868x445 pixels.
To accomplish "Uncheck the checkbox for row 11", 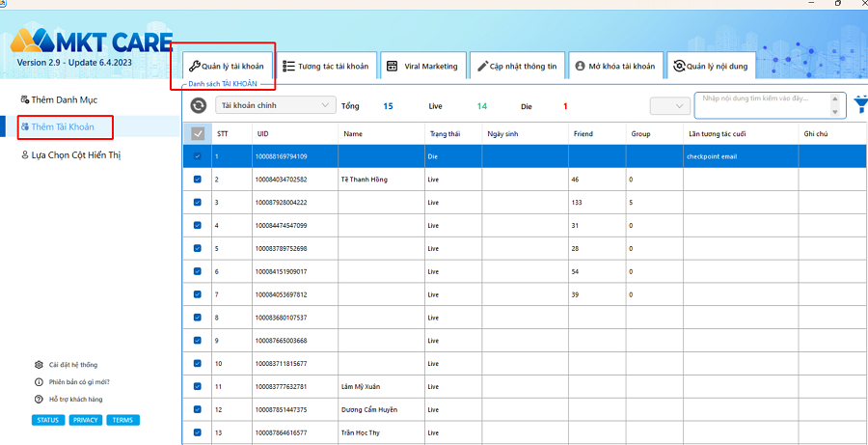I will tap(198, 386).
